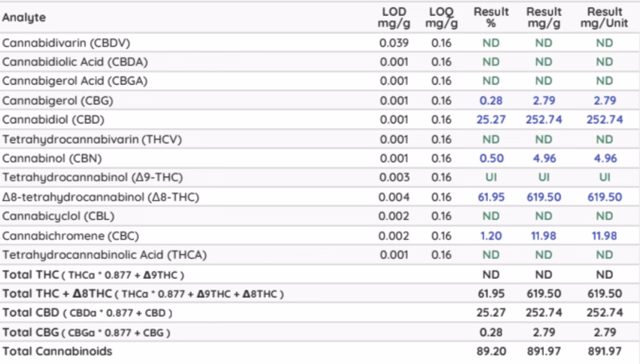Image resolution: width=640 pixels, height=364 pixels.
Task: Select the UI result % for Δ9-THC
Action: [x=491, y=178]
